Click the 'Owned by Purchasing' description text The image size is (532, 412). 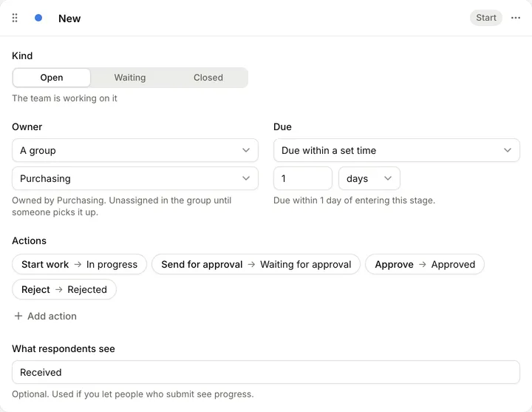point(121,206)
